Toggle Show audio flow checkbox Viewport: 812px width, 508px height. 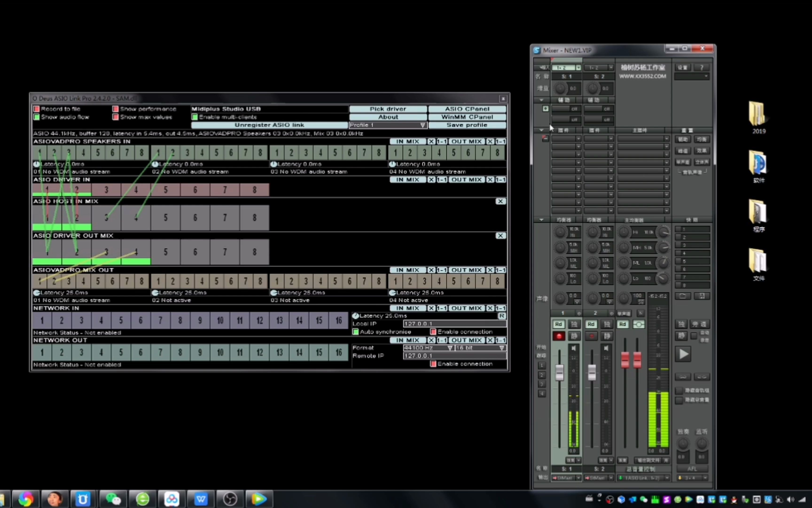36,117
